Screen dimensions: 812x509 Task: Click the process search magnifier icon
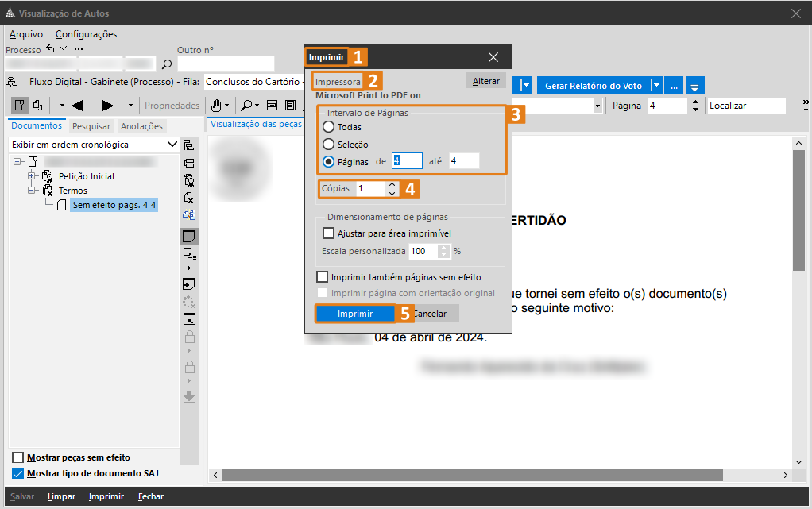pos(167,64)
